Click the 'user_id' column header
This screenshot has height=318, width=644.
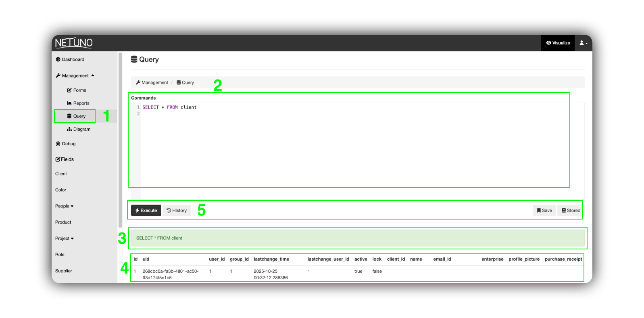pos(217,259)
